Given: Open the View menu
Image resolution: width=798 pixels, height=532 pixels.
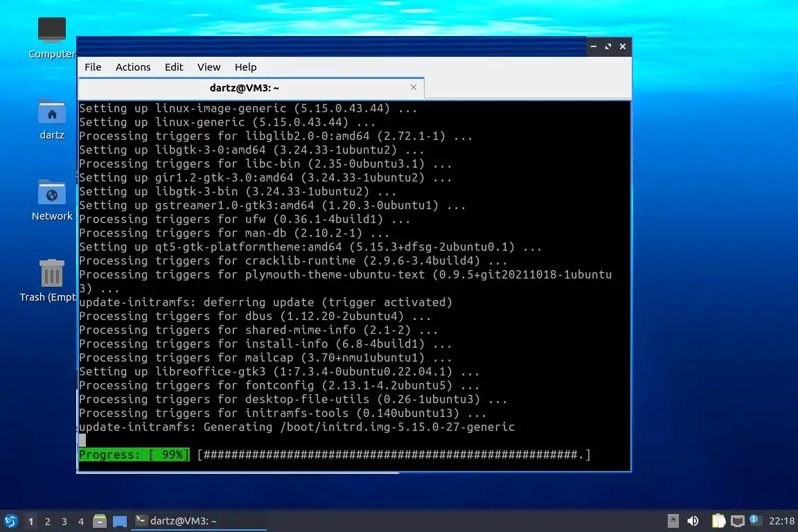Looking at the screenshot, I should tap(209, 67).
